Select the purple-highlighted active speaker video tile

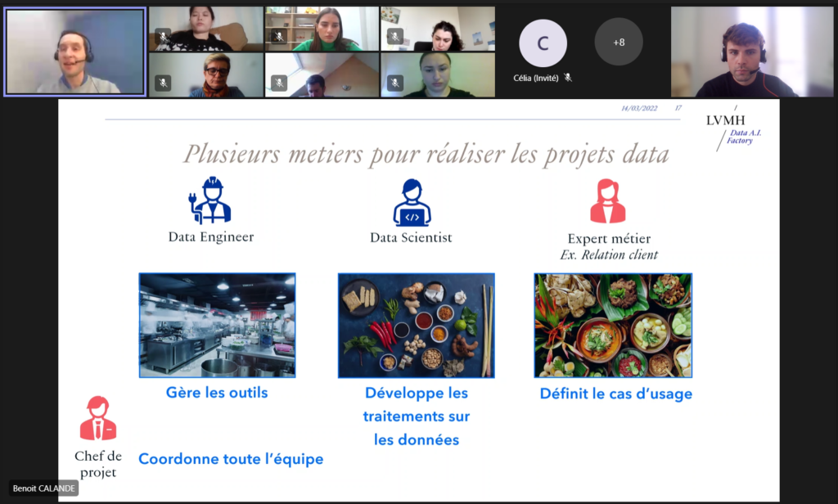click(75, 52)
